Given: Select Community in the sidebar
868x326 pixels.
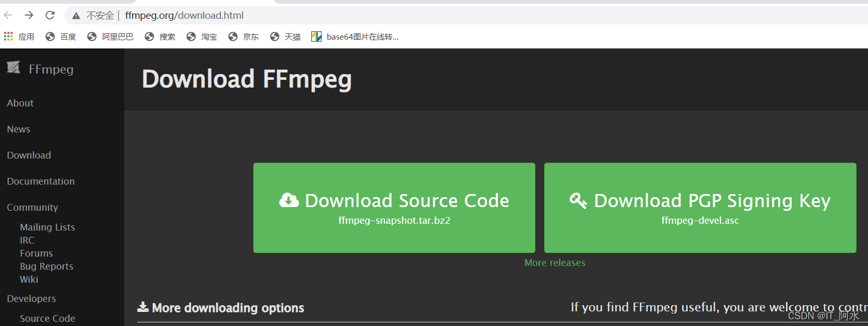Looking at the screenshot, I should 32,208.
